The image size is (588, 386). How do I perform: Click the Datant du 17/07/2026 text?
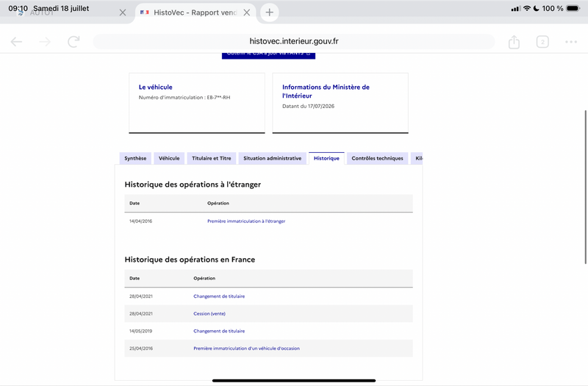[x=308, y=106]
